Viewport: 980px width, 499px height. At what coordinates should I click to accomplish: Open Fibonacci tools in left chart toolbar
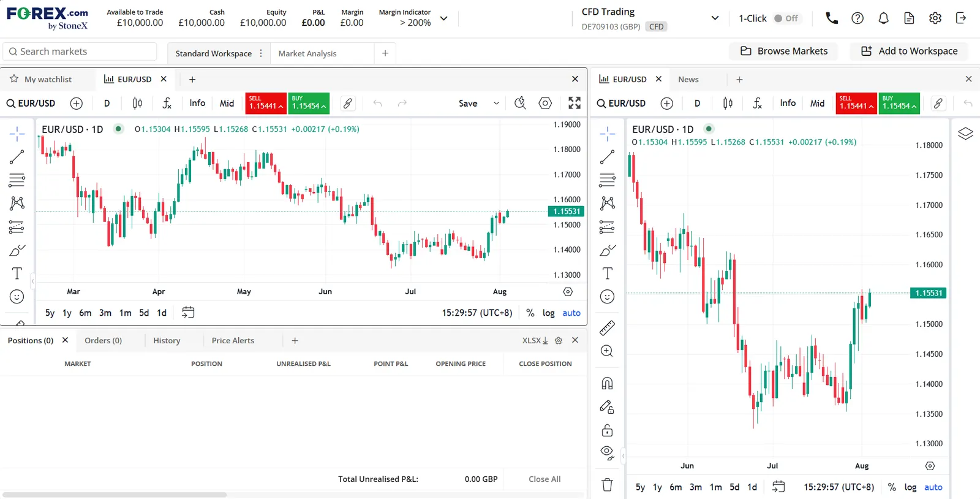point(17,180)
